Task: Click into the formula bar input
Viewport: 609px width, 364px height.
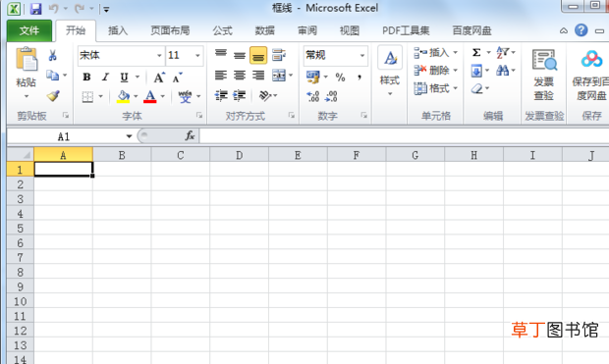Action: 404,136
